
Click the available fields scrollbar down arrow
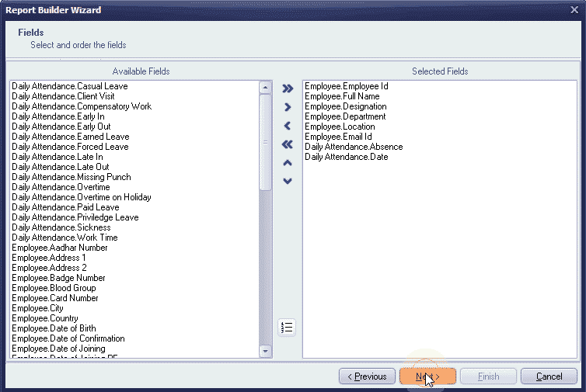click(265, 351)
